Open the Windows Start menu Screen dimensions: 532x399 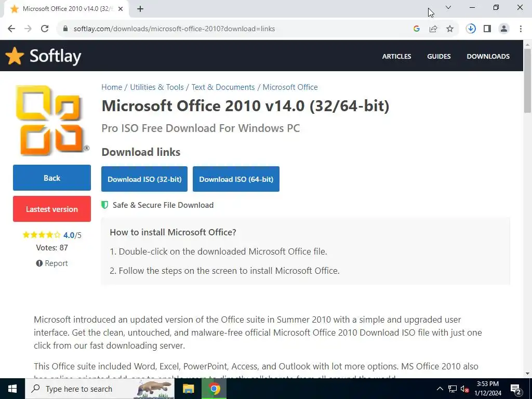pos(12,389)
